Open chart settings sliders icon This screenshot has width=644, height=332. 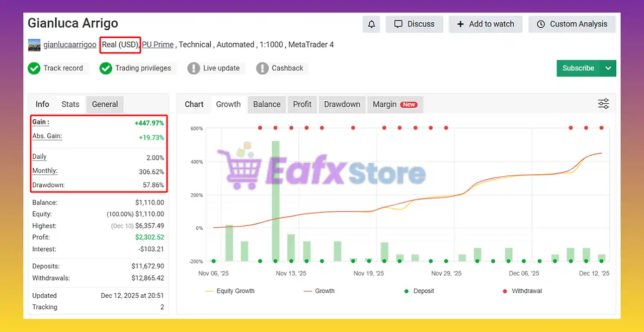click(603, 104)
